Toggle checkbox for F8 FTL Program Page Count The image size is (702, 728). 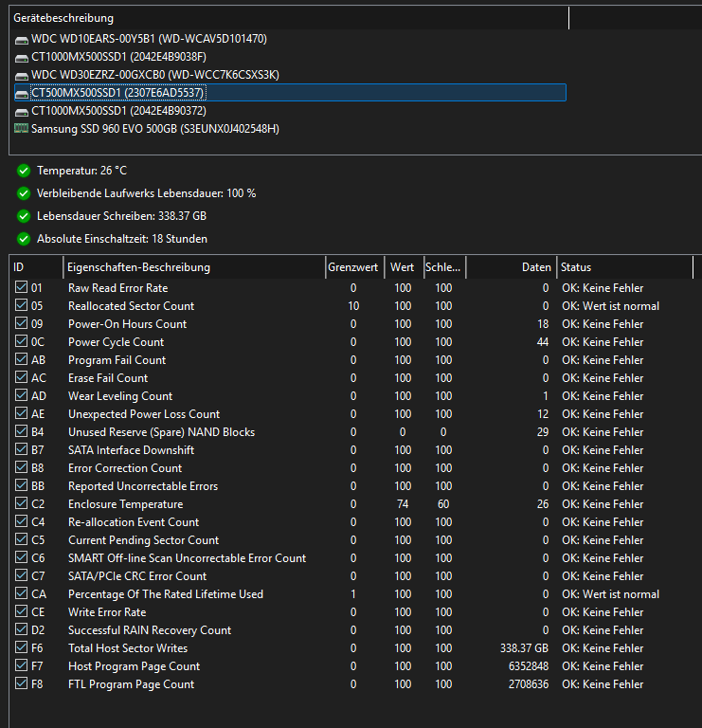21,683
